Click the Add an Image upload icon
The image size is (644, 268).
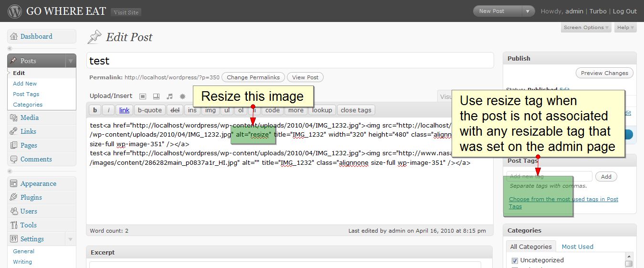[143, 96]
